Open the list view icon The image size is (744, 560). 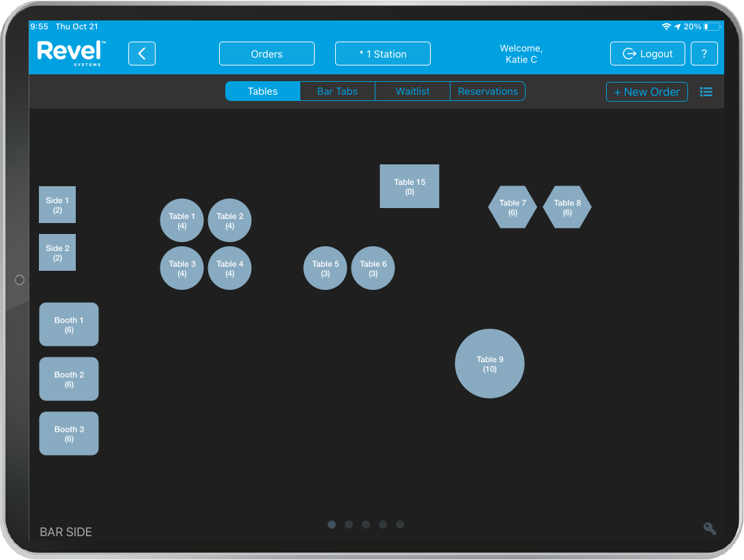click(x=706, y=92)
